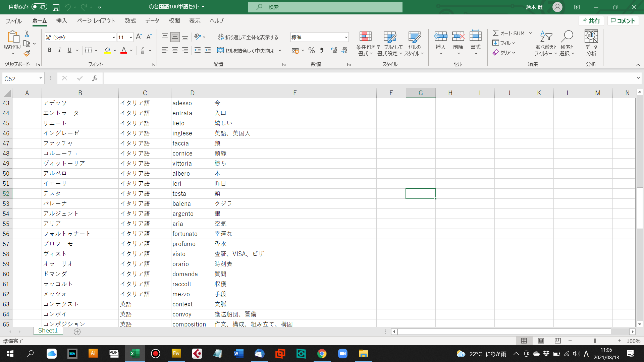Viewport: 644px width, 362px height.
Task: Click the Comments button
Action: 623,21
